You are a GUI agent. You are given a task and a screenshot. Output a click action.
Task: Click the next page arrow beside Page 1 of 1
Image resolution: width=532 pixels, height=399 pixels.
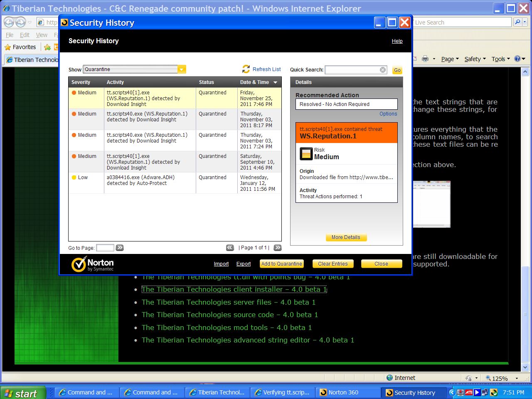click(278, 248)
